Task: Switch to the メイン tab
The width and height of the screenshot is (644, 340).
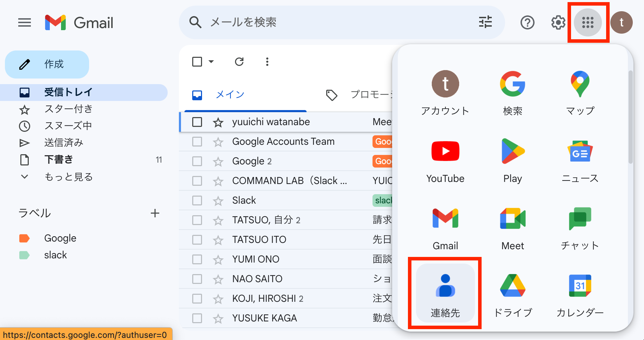Action: pyautogui.click(x=246, y=95)
